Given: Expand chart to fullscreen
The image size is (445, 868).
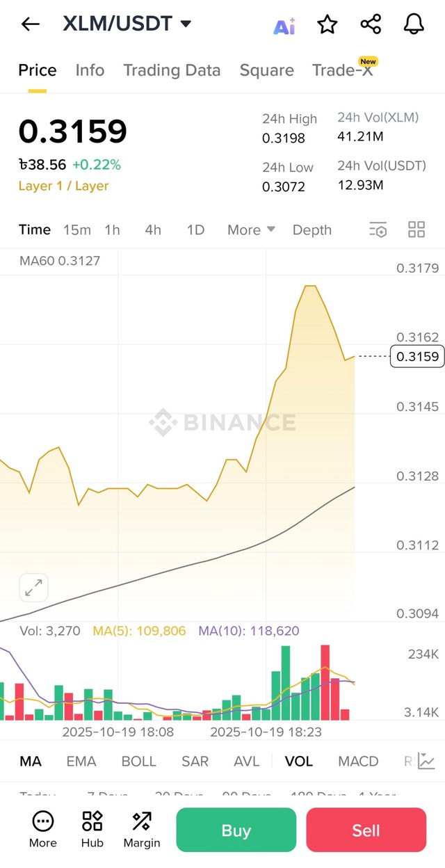Looking at the screenshot, I should pos(33,588).
